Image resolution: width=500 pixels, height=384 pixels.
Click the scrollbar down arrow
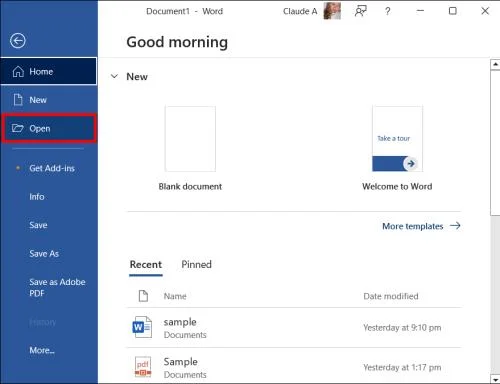pos(495,379)
